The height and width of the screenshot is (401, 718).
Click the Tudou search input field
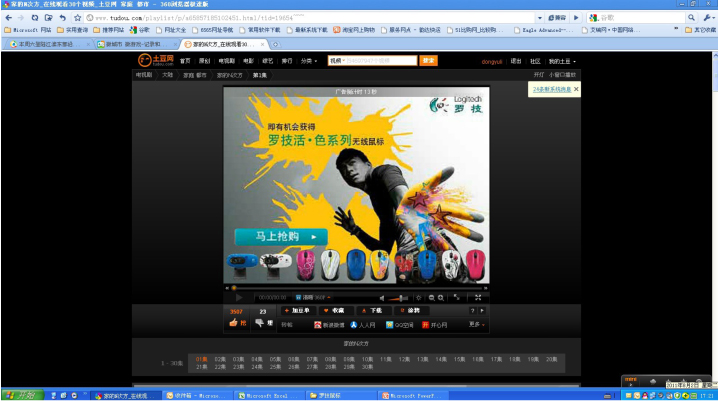(x=381, y=60)
